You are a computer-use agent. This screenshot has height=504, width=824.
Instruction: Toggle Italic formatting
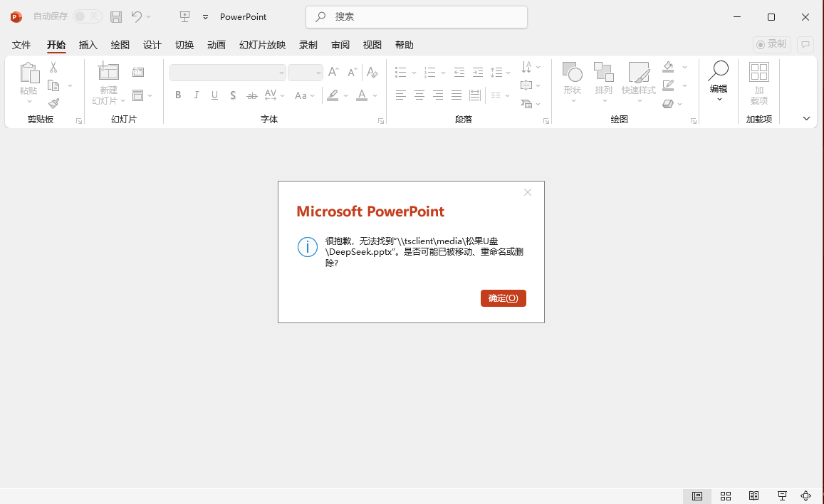click(196, 95)
